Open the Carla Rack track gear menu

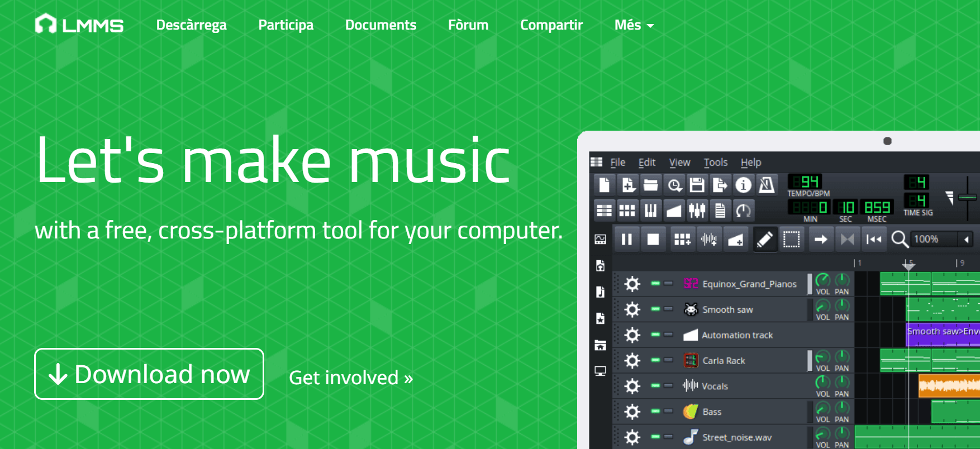[x=632, y=361]
